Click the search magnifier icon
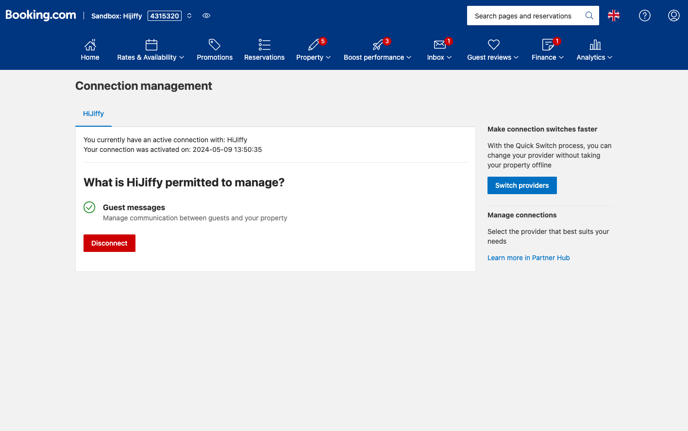 coord(589,16)
